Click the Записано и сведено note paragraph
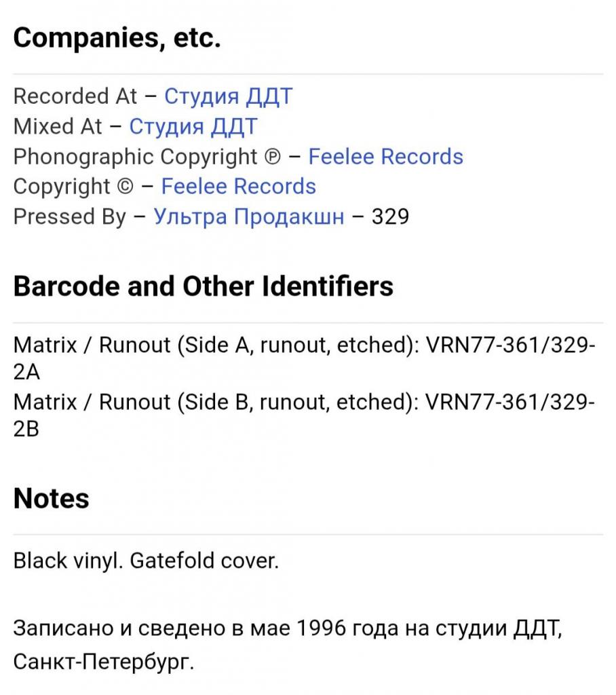Image resolution: width=616 pixels, height=695 pixels. pos(288,645)
